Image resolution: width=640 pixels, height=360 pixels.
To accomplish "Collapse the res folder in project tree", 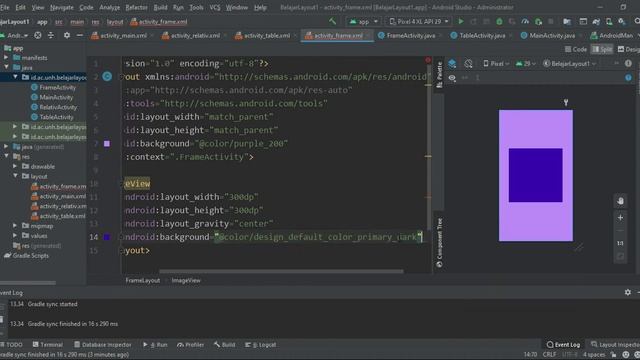I will tap(7, 156).
